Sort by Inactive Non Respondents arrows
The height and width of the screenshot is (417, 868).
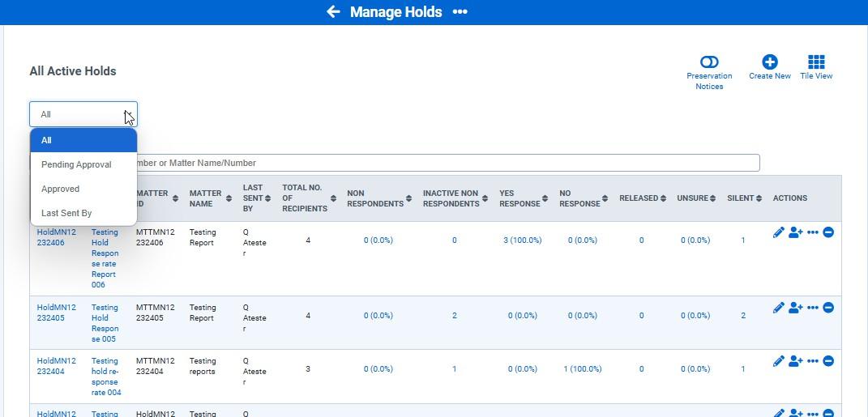point(485,198)
